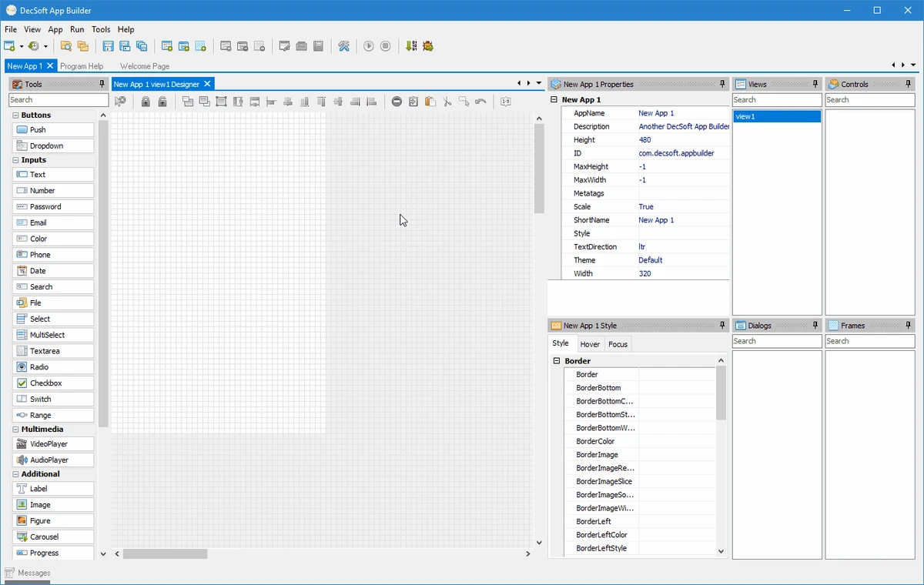Collapse the Border style category
Image resolution: width=924 pixels, height=585 pixels.
point(557,361)
